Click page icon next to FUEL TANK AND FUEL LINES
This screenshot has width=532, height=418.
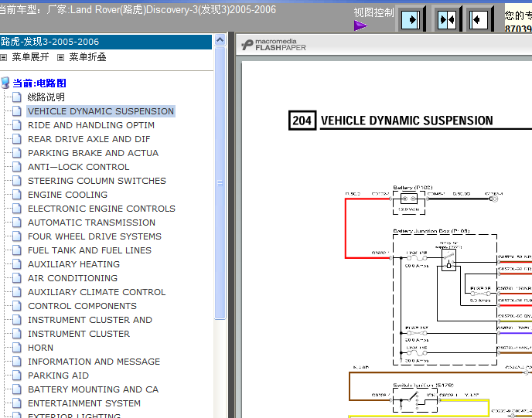(17, 250)
